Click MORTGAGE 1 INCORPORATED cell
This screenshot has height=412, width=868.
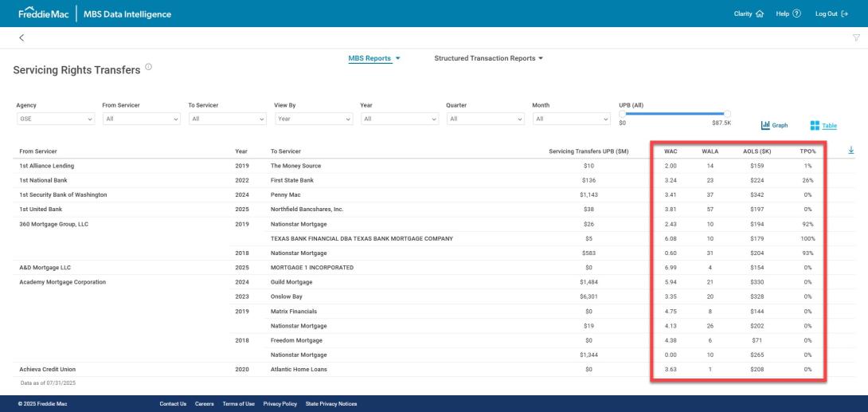click(311, 268)
